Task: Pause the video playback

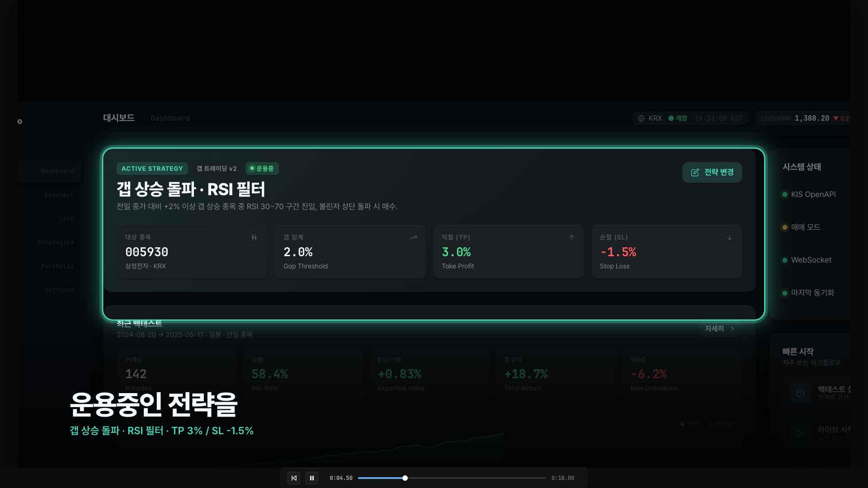Action: click(312, 478)
